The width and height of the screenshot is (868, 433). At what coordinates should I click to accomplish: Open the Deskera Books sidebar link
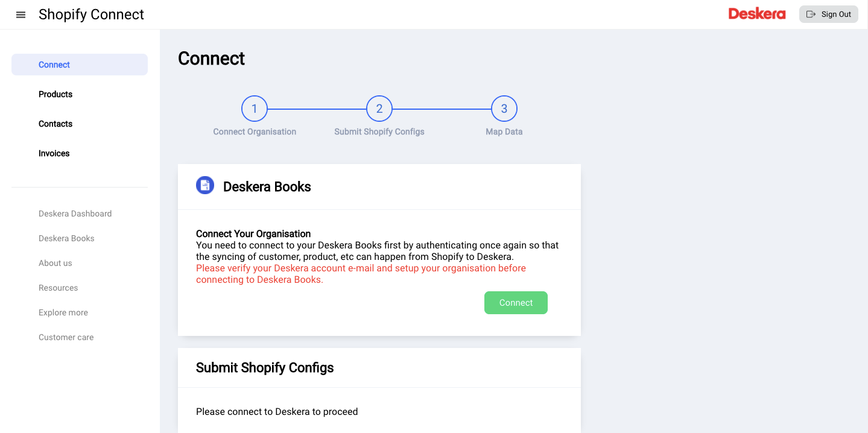pos(66,238)
